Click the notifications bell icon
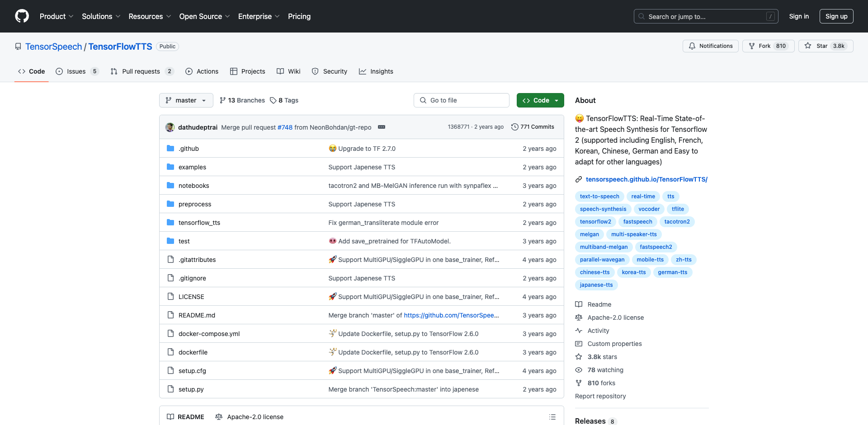 pos(692,46)
